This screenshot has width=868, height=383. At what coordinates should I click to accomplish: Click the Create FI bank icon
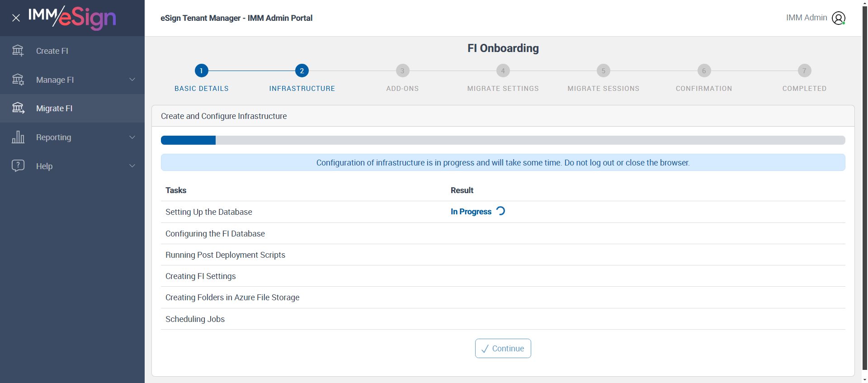18,51
